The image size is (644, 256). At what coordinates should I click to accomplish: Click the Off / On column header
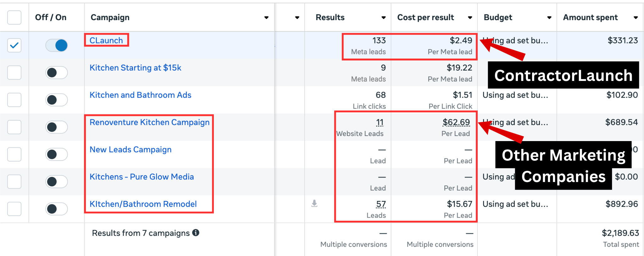click(51, 18)
